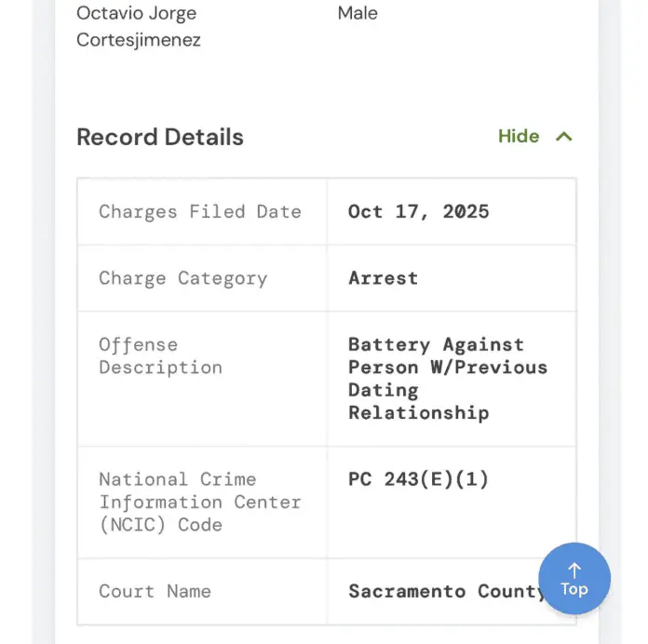Click the PC 243(E)(1) code value

click(x=418, y=479)
